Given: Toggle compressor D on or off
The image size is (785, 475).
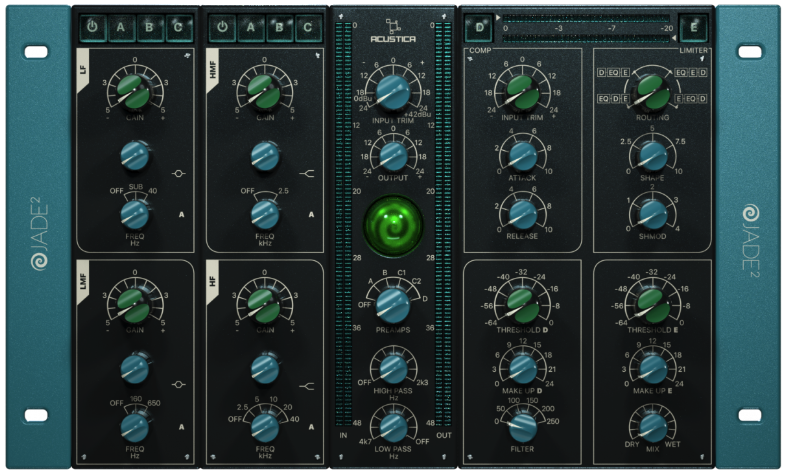Looking at the screenshot, I should point(481,26).
